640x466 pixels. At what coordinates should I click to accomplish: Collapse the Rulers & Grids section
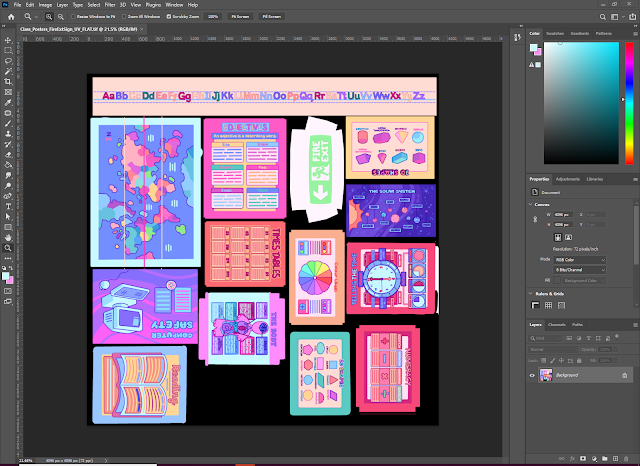[531, 294]
